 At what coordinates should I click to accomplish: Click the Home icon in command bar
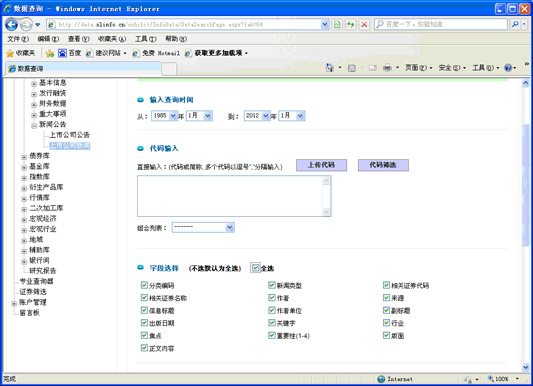(x=329, y=68)
